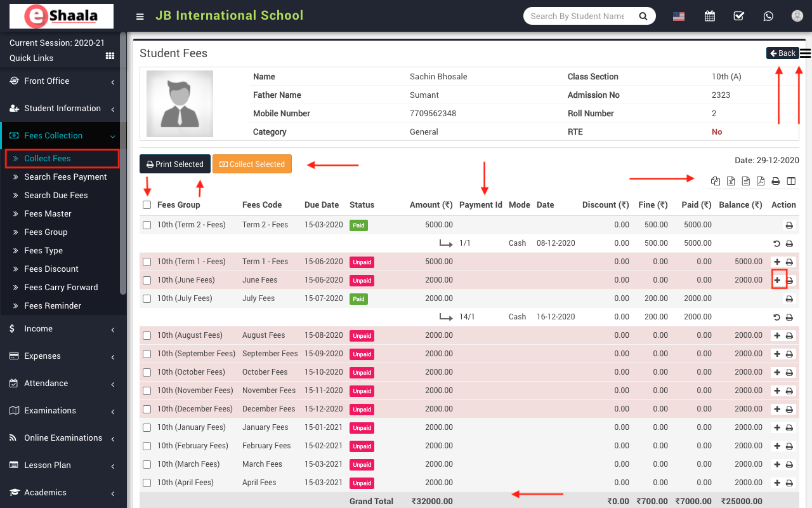Click the Search By Student Name field

[577, 16]
